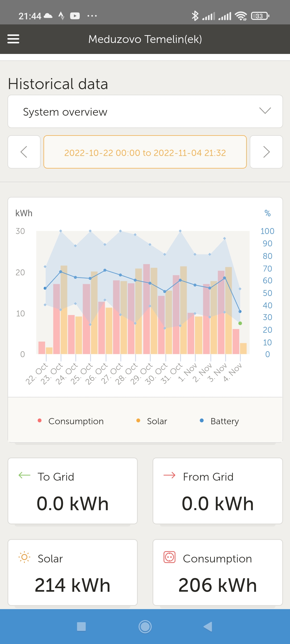
Task: Open the hamburger navigation menu
Action: click(x=13, y=39)
